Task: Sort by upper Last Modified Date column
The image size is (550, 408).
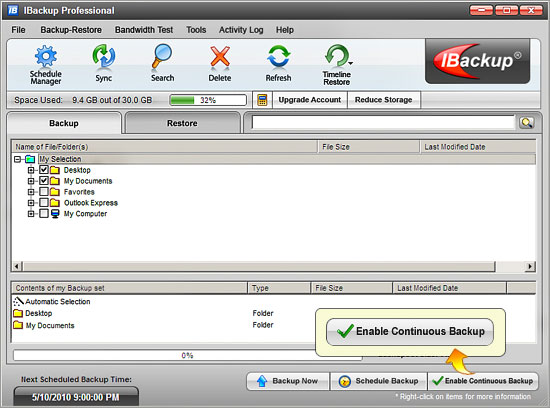Action: 478,147
